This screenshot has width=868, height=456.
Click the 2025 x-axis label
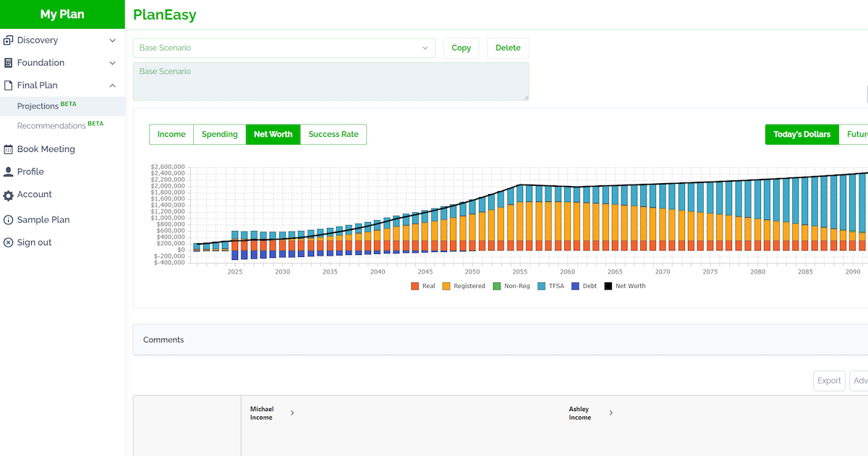tap(235, 272)
